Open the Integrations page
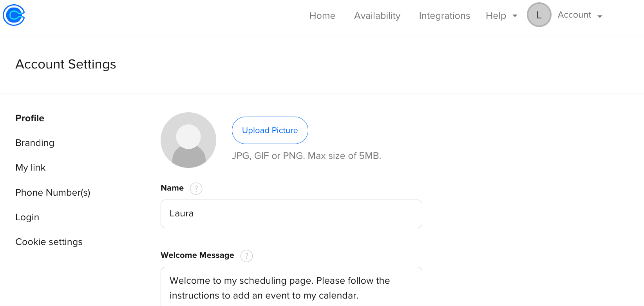The height and width of the screenshot is (306, 644). pyautogui.click(x=444, y=16)
